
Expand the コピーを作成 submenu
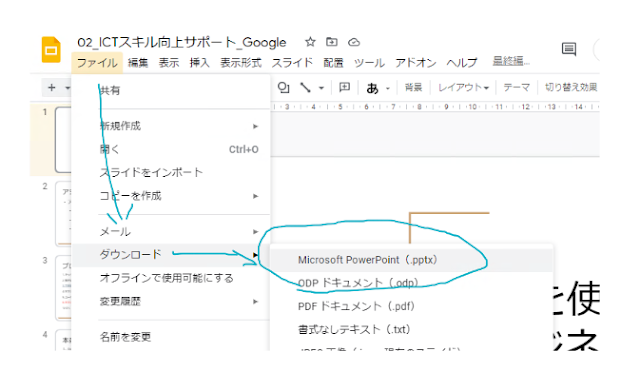[x=171, y=196]
